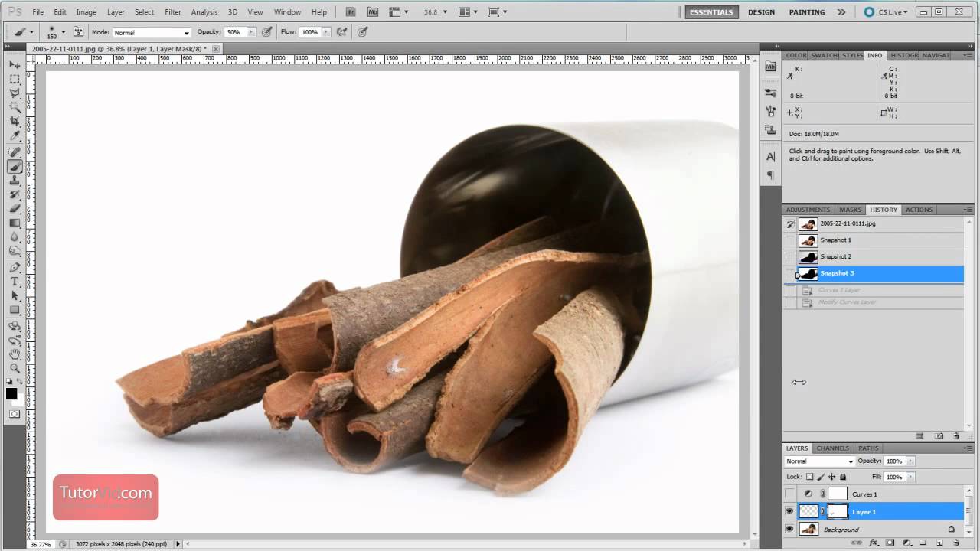Select the Move tool
Image resolution: width=980 pixels, height=551 pixels.
coord(15,64)
